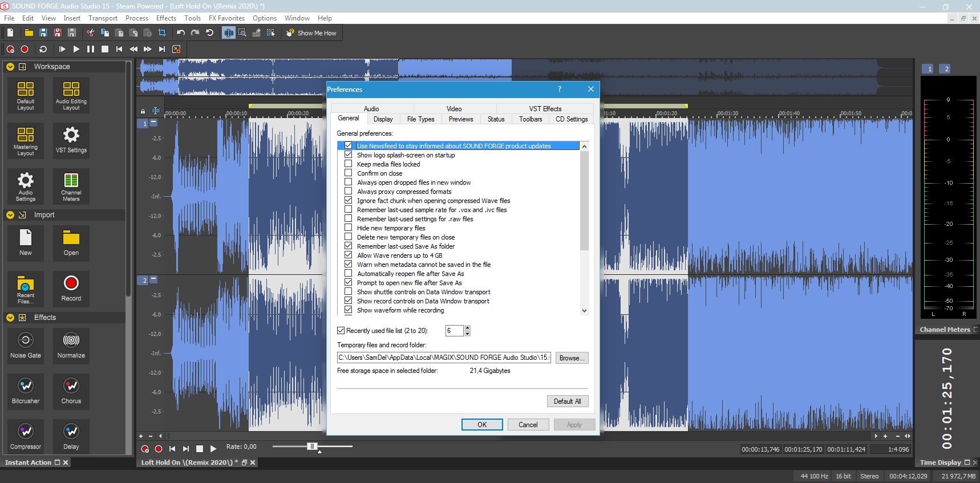Viewport: 980px width, 483px height.
Task: Open Audio Settings gear icon
Action: pyautogui.click(x=26, y=186)
